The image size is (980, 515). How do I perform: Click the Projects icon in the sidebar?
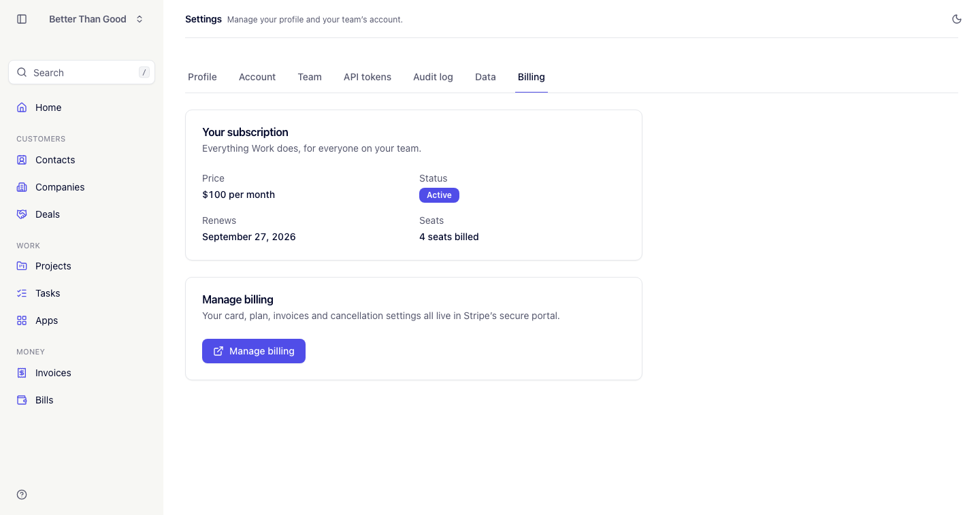[22, 266]
